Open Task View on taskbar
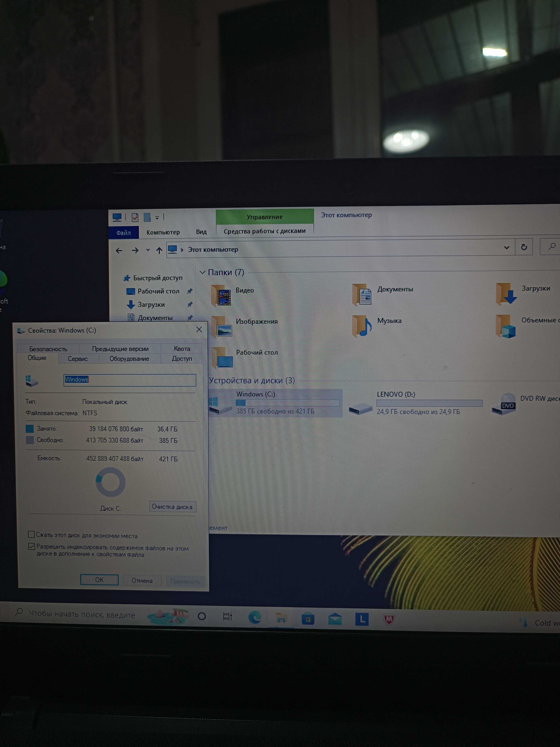The height and width of the screenshot is (747, 560). coord(228,617)
